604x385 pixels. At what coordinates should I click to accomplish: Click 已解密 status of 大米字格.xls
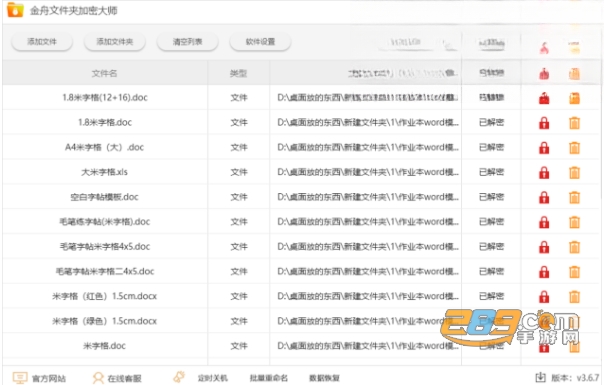492,172
